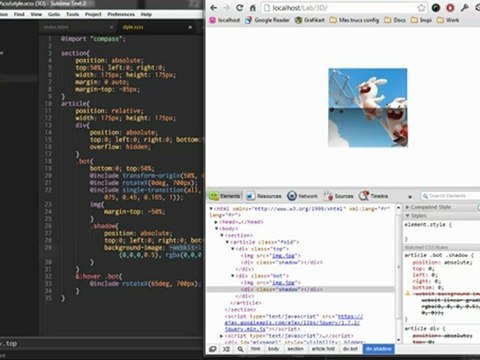Click the Search Elements field

point(450,196)
